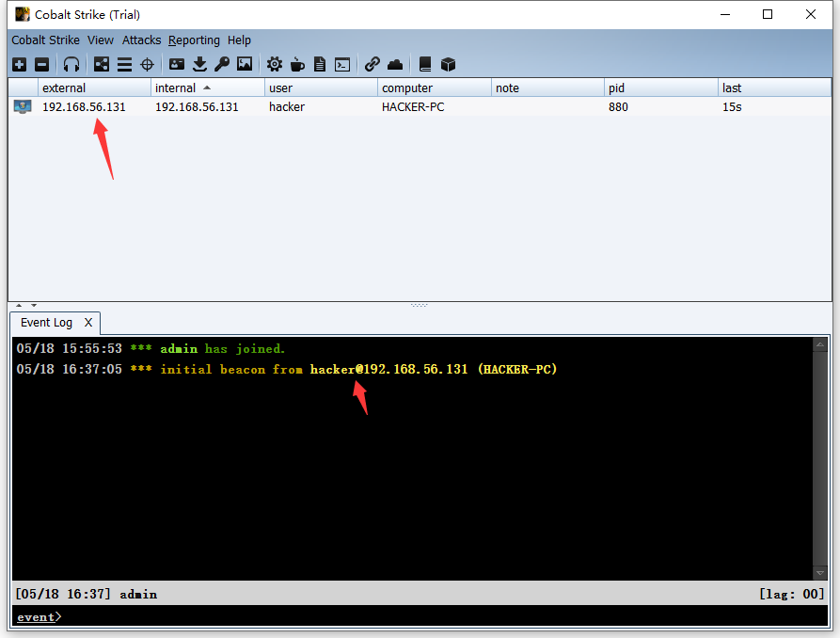Select the Event Log tab
Screen dimensions: 840x638
tap(47, 322)
